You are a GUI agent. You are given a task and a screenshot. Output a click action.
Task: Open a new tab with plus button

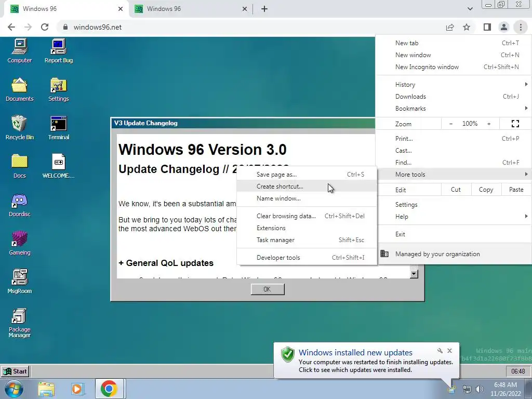click(264, 9)
